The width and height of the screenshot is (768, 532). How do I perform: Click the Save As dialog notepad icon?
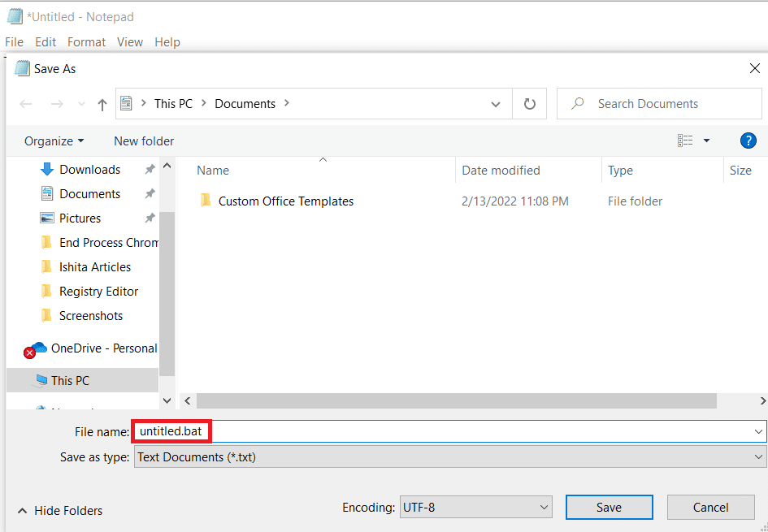click(x=22, y=68)
